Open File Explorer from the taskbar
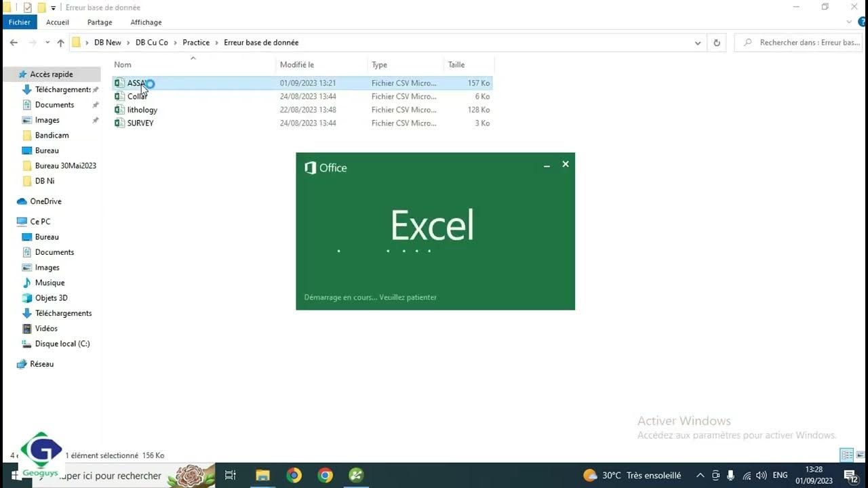The height and width of the screenshot is (488, 868). coord(262,475)
